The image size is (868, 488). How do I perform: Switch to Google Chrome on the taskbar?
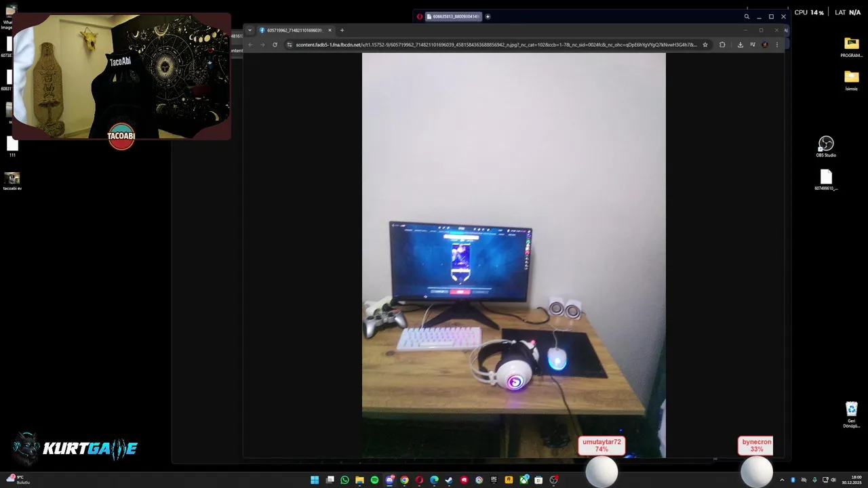click(x=404, y=480)
